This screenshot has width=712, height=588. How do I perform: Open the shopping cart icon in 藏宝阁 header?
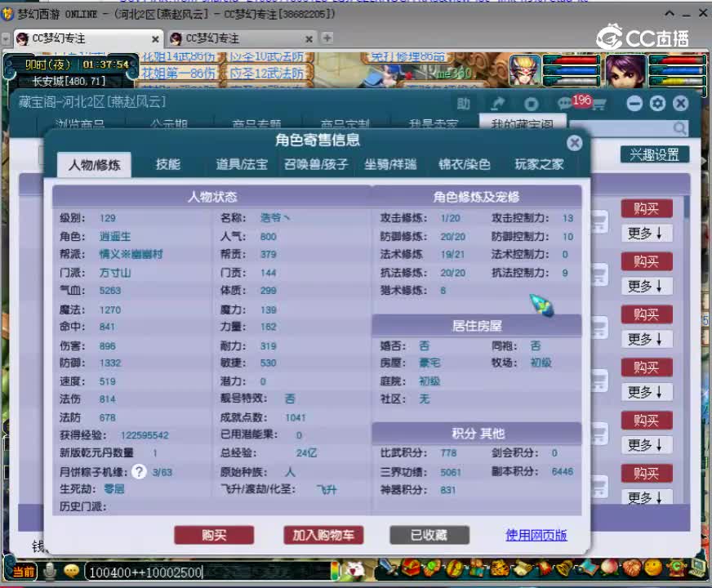pos(599,105)
